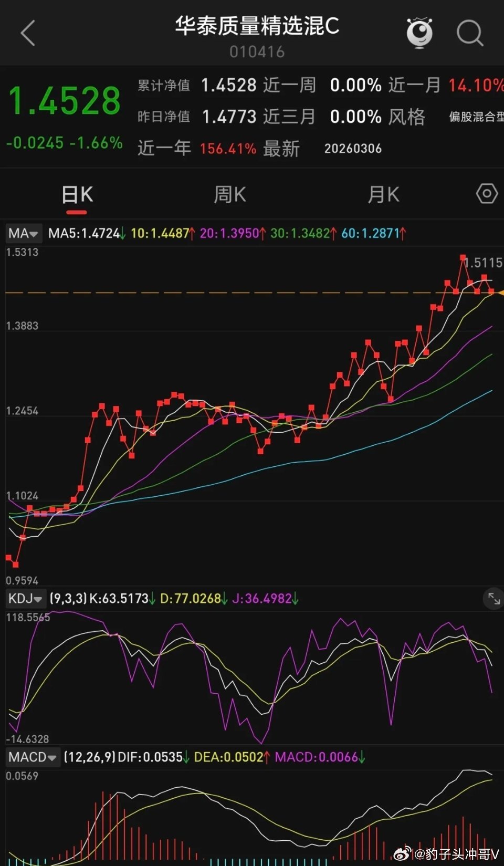The height and width of the screenshot is (866, 504).
Task: Tap the MACD axis label 0.0569
Action: (x=22, y=776)
